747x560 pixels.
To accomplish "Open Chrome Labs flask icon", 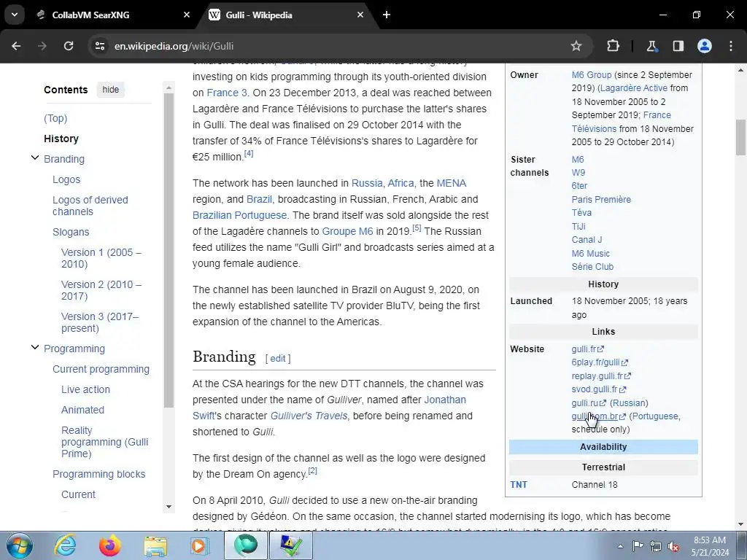I will coord(651,46).
